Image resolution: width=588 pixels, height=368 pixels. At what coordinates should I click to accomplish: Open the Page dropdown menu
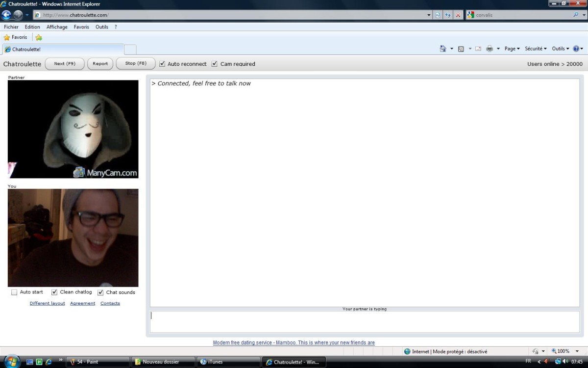(512, 49)
